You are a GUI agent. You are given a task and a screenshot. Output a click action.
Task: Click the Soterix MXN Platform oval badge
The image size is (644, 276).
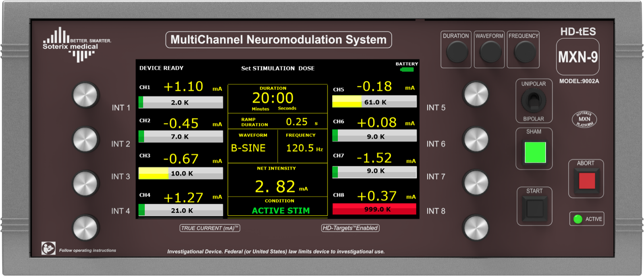(584, 119)
